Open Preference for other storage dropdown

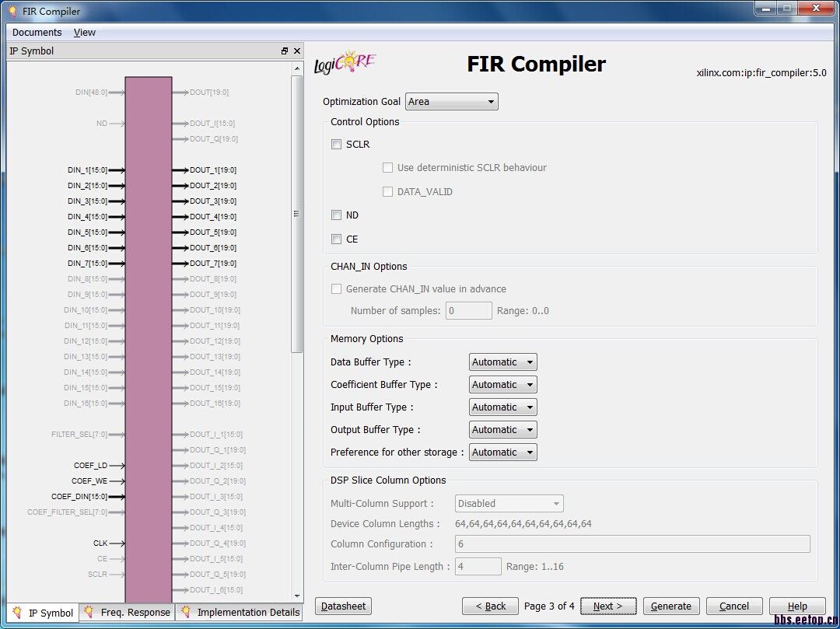click(503, 452)
